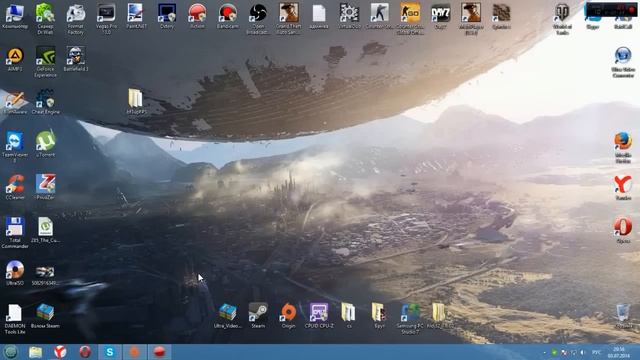Launch Cheat Engine shortcut
This screenshot has width=640, height=360.
coord(45,102)
